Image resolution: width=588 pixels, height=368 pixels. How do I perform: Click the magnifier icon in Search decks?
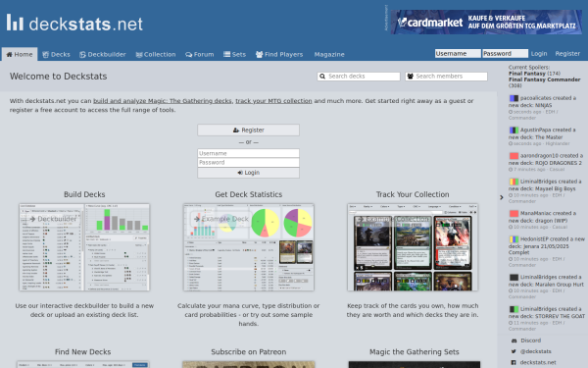coord(322,77)
